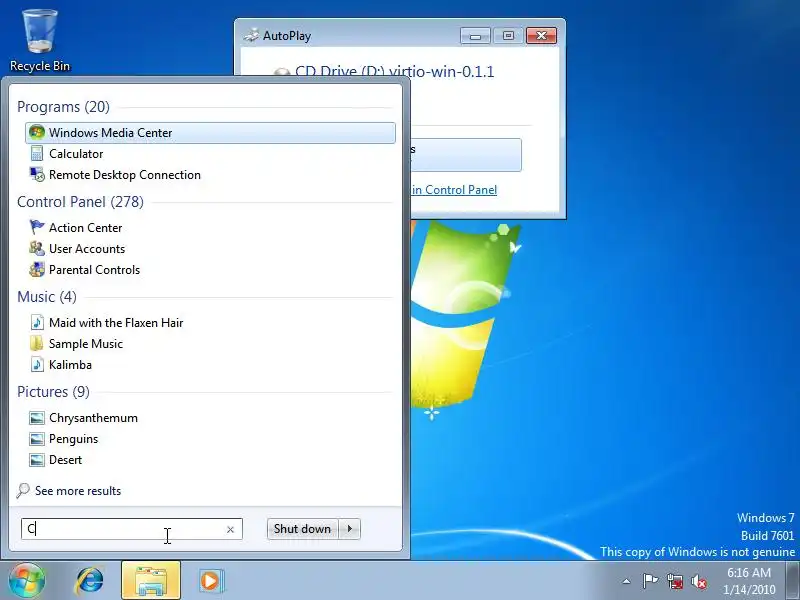Open Windows Explorer from the taskbar
Screen dimensions: 800x600
click(x=151, y=581)
